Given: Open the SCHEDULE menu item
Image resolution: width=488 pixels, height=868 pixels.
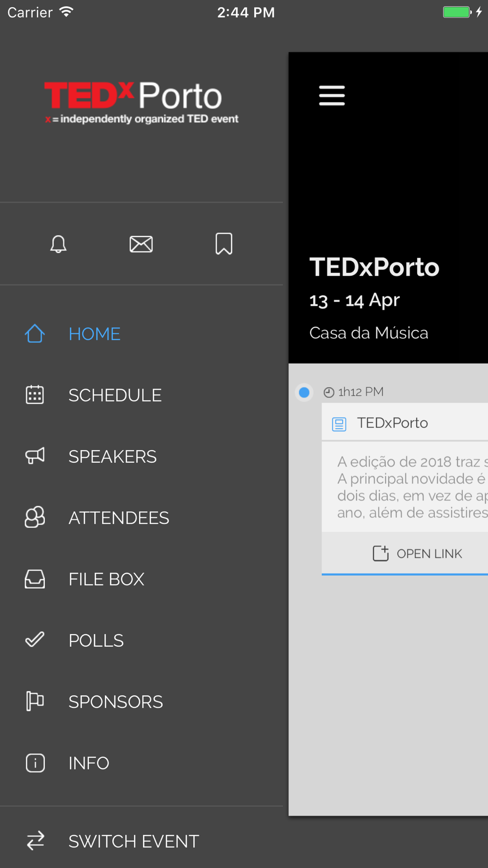Looking at the screenshot, I should pos(115,395).
